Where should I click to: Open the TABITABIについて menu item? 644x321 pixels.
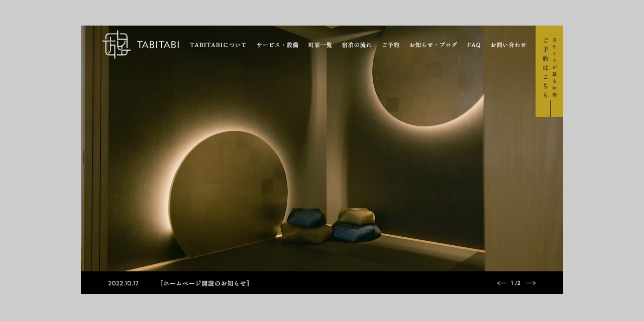[218, 45]
